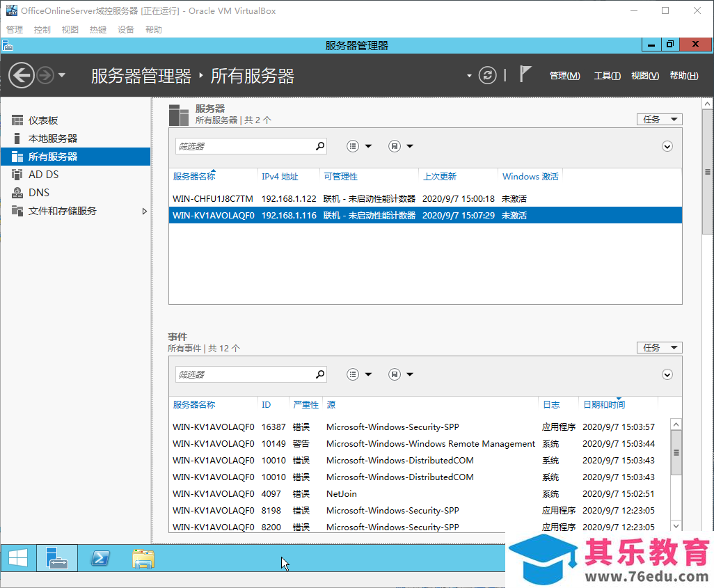Image resolution: width=714 pixels, height=588 pixels.
Task: Click the 仪表板 dashboard icon
Action: click(17, 120)
